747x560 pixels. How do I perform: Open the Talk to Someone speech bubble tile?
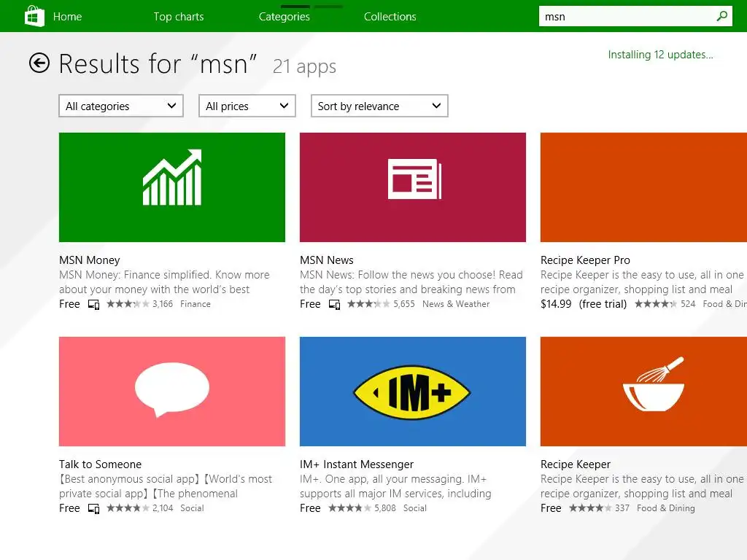point(172,392)
